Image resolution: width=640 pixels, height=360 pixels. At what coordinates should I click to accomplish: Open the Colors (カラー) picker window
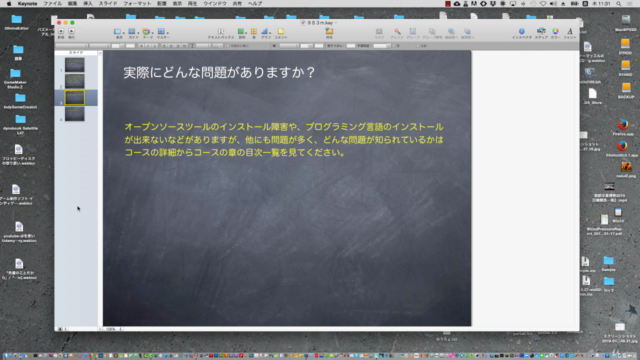(x=556, y=31)
